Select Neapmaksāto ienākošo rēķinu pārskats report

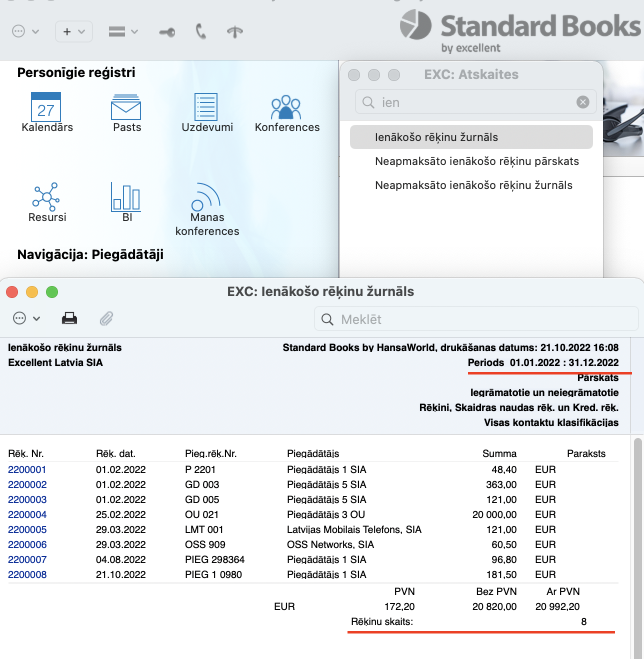pyautogui.click(x=476, y=161)
